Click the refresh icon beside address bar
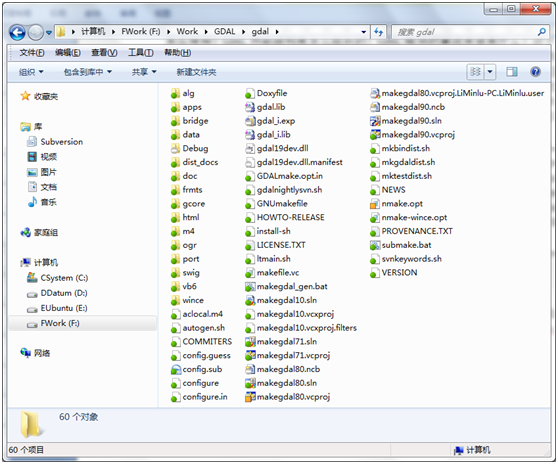 pos(379,32)
